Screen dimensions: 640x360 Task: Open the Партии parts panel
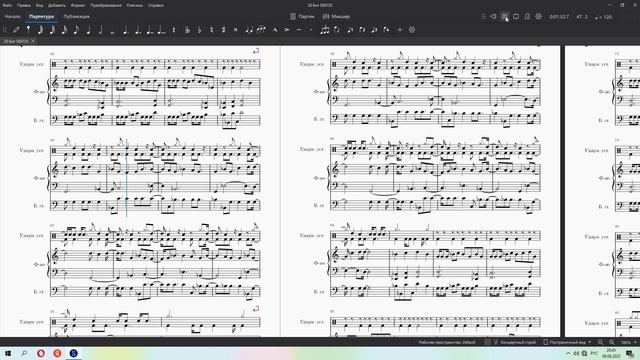tap(302, 16)
